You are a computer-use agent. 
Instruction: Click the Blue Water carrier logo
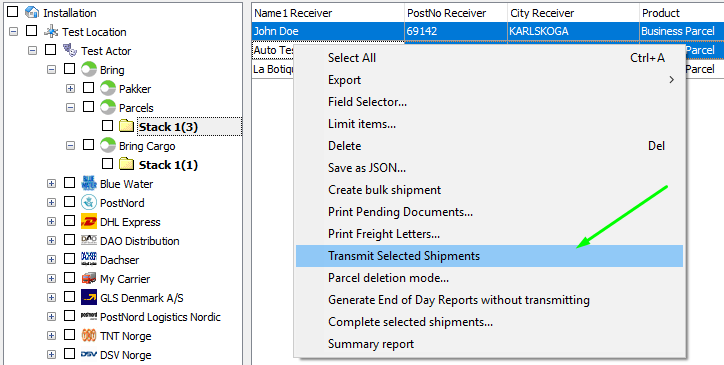pyautogui.click(x=89, y=183)
